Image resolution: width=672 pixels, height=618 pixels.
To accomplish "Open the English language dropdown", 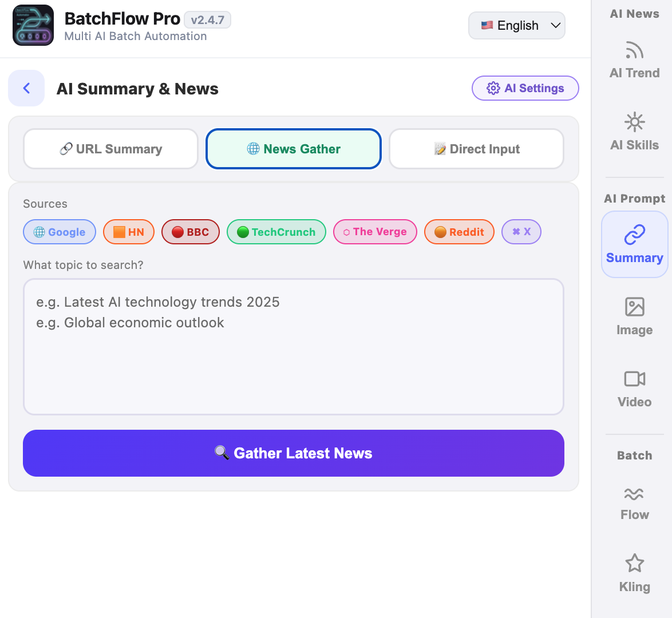I will (516, 26).
